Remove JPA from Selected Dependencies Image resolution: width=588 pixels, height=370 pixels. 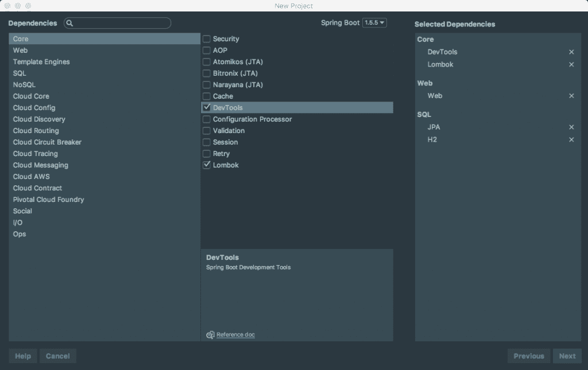tap(571, 127)
